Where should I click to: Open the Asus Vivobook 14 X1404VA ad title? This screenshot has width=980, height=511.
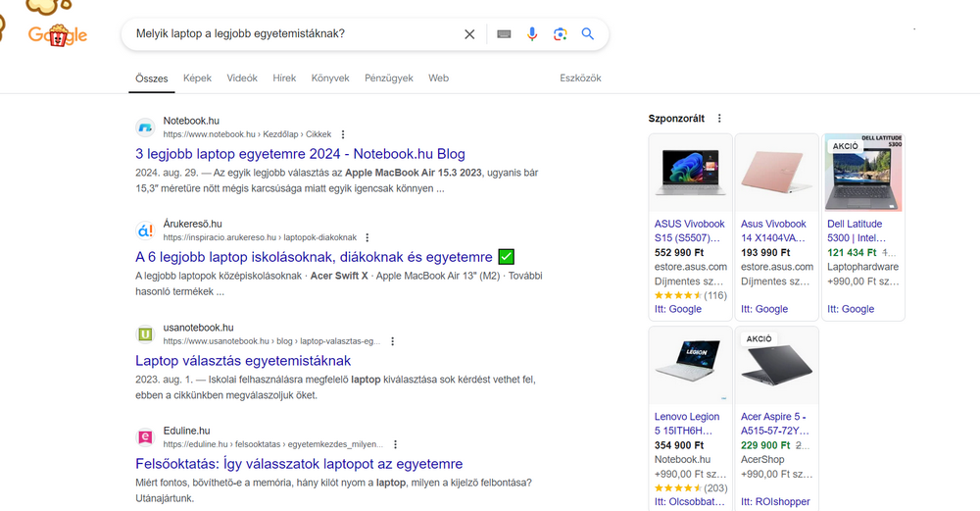774,230
